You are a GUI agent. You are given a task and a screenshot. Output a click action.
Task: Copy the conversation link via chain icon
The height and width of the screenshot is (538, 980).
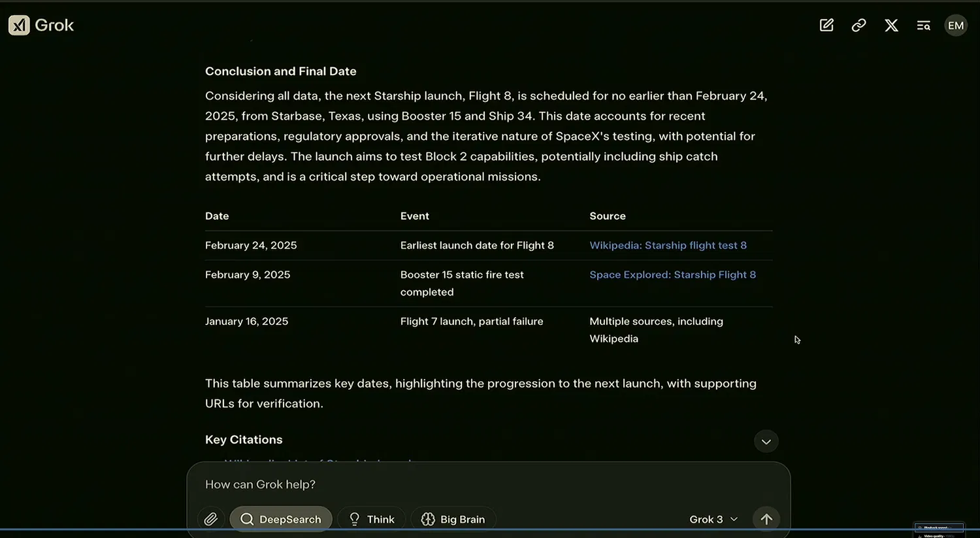(x=859, y=25)
